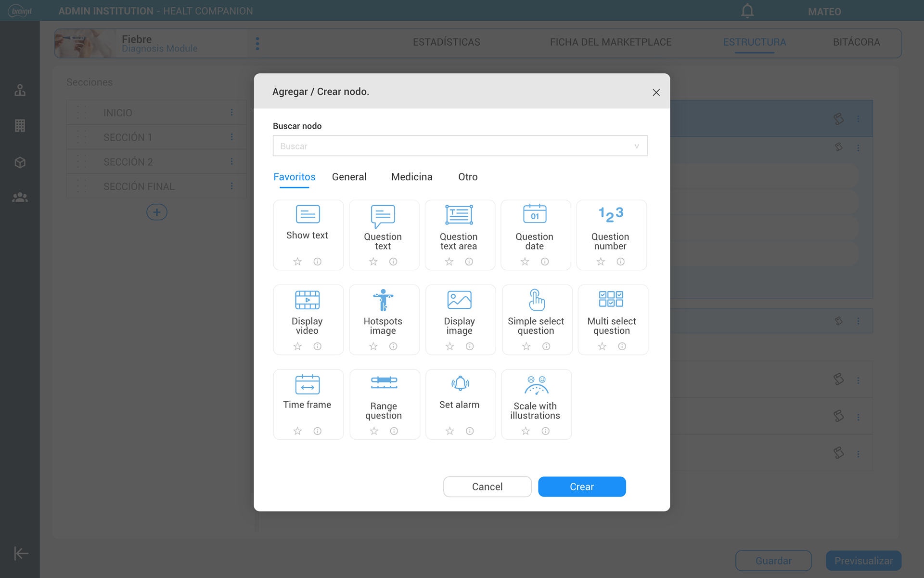Select the Hotspots image node icon
Screen dimensions: 924x578
pyautogui.click(x=383, y=300)
